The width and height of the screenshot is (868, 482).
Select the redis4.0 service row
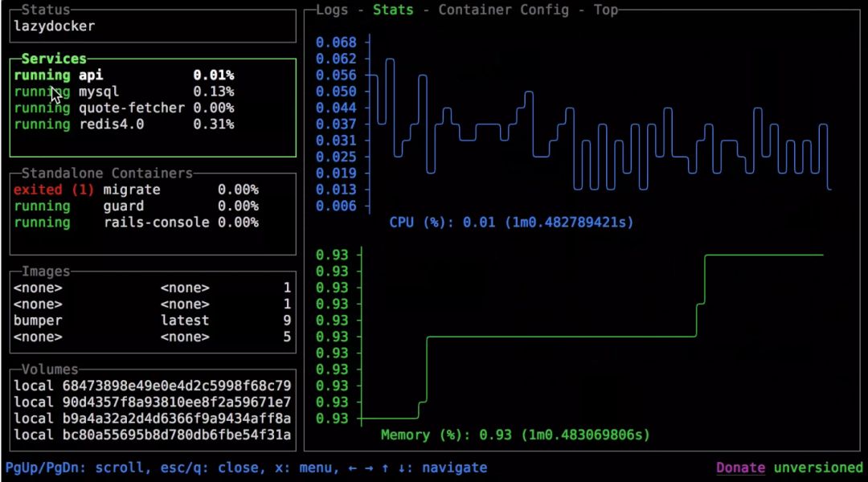tap(153, 125)
